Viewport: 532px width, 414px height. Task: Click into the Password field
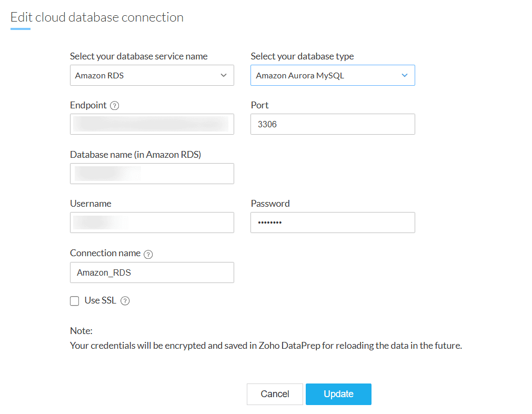(x=333, y=223)
